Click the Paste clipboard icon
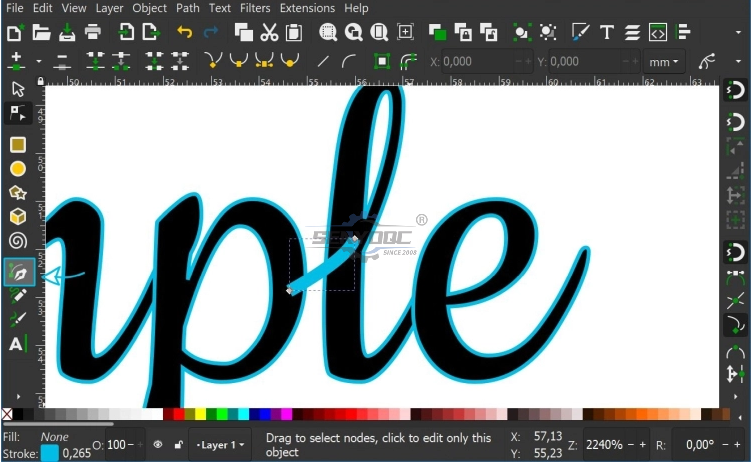 click(x=294, y=32)
